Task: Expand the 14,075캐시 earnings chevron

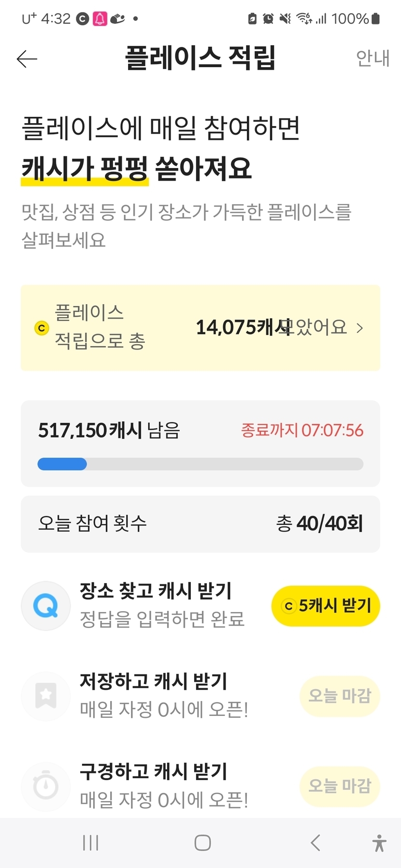Action: (359, 328)
